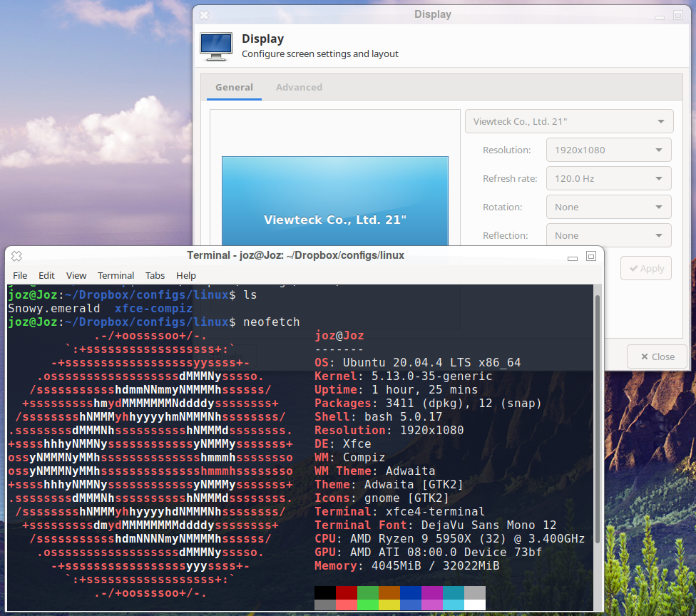Click 'Snowy.emerald' in ls output
696x616 pixels.
click(53, 309)
